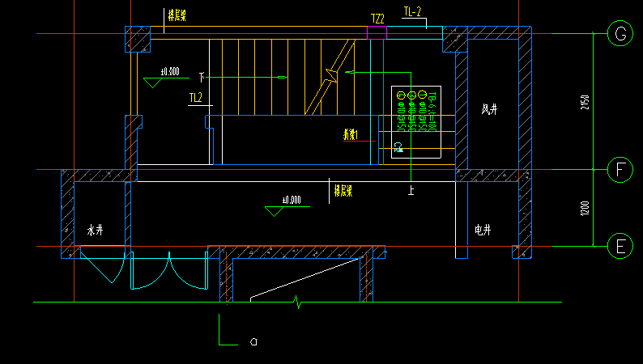Image resolution: width=643 pixels, height=364 pixels.
Task: Click the cyan single door leaf near 水井
Action: click(103, 267)
